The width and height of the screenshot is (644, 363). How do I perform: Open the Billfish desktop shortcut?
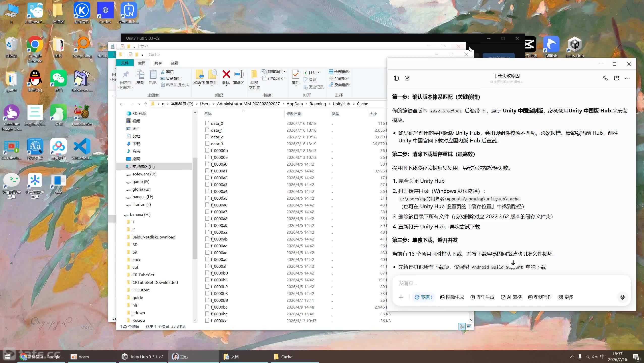pyautogui.click(x=551, y=47)
